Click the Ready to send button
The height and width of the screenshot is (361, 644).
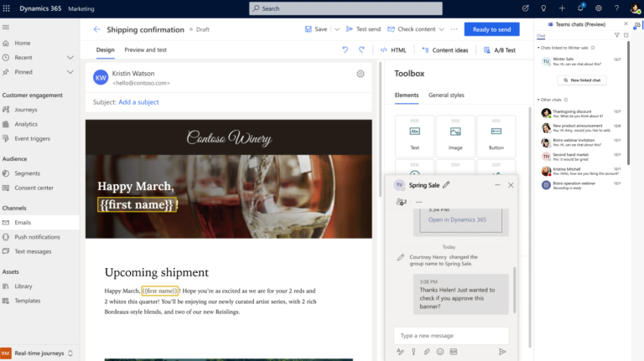coord(491,29)
